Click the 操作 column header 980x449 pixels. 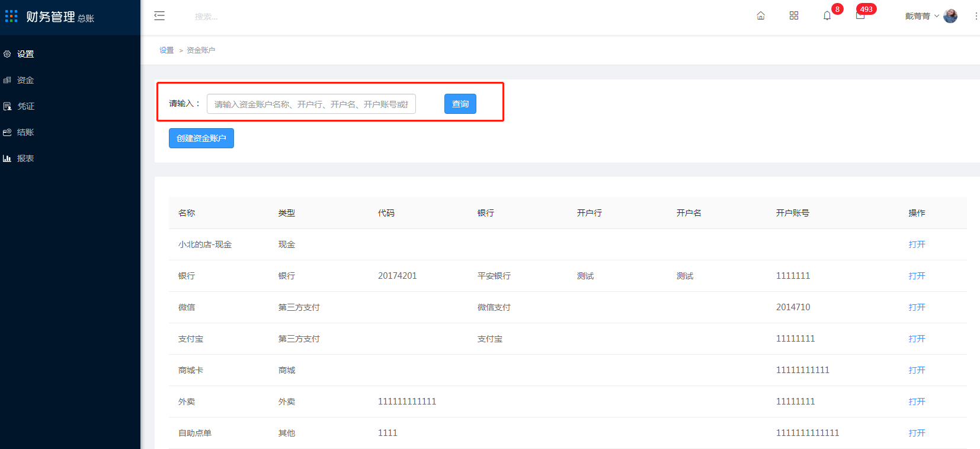[917, 213]
